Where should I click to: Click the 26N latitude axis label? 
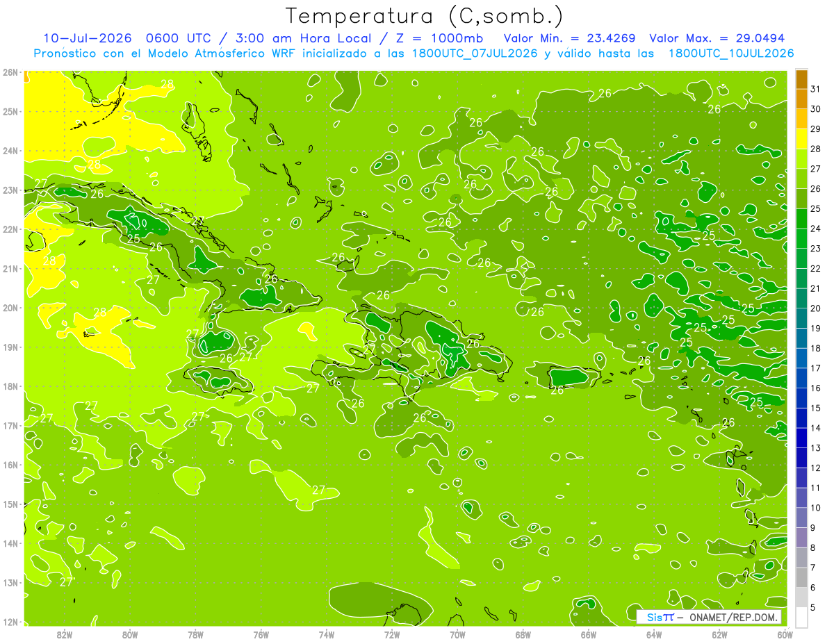pos(10,72)
